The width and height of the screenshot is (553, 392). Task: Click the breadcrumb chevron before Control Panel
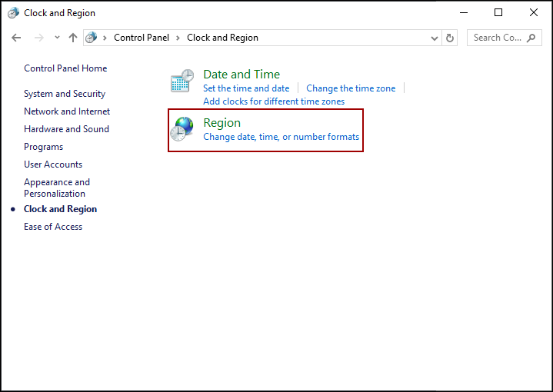105,38
